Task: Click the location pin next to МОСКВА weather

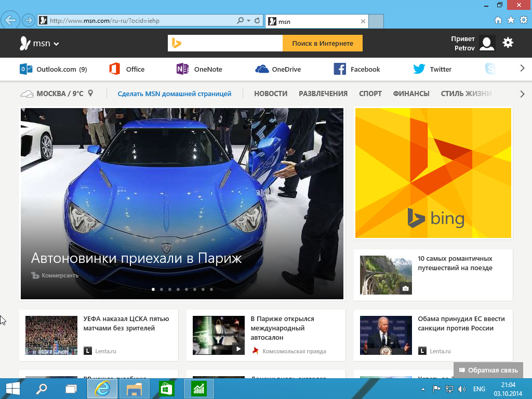Action: coord(90,94)
